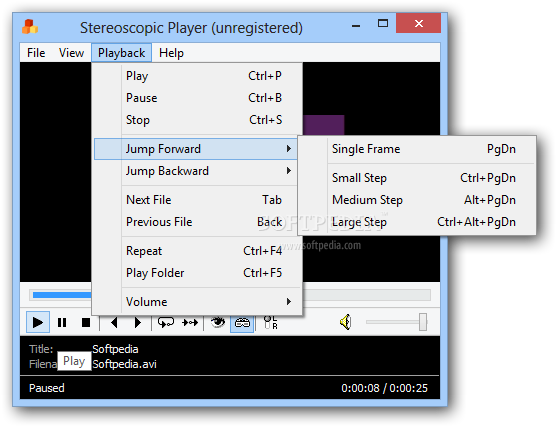The height and width of the screenshot is (427, 557).
Task: Open the Help menu
Action: coord(171,53)
